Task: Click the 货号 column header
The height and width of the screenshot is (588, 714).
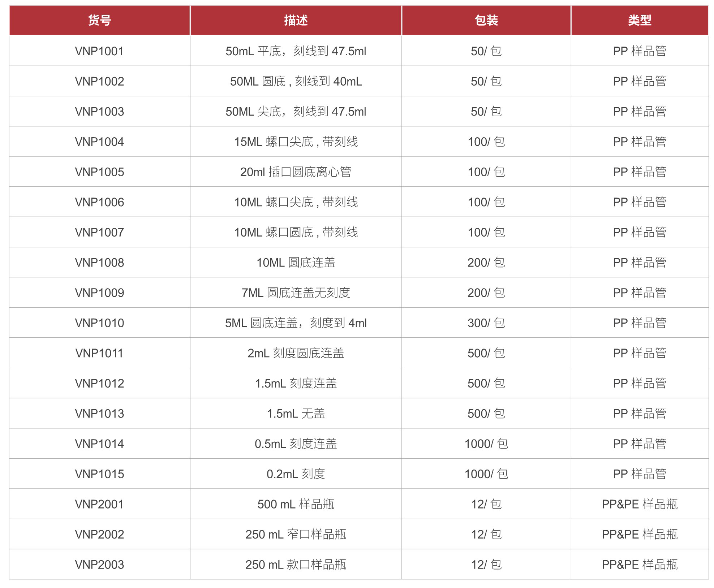Action: click(99, 20)
